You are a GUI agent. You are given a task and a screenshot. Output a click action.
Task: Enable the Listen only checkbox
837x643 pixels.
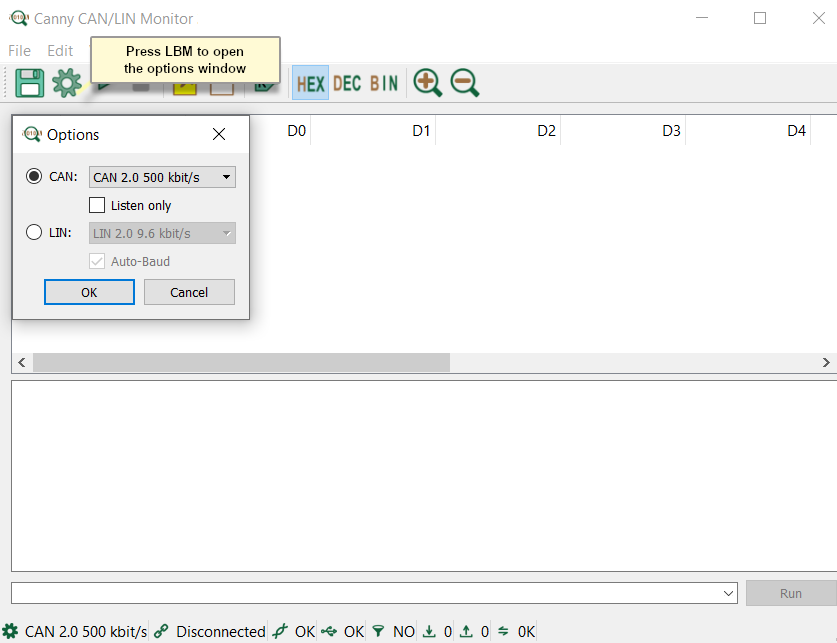pyautogui.click(x=97, y=205)
